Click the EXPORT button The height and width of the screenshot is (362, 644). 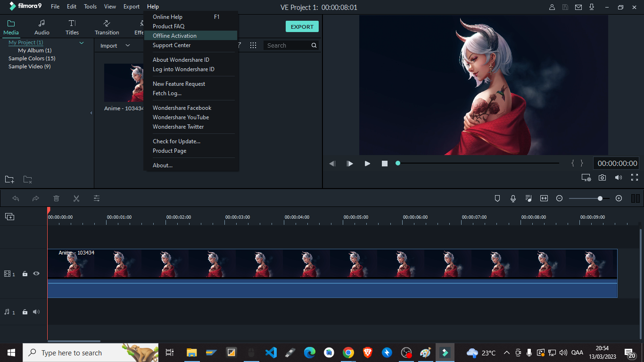(302, 27)
